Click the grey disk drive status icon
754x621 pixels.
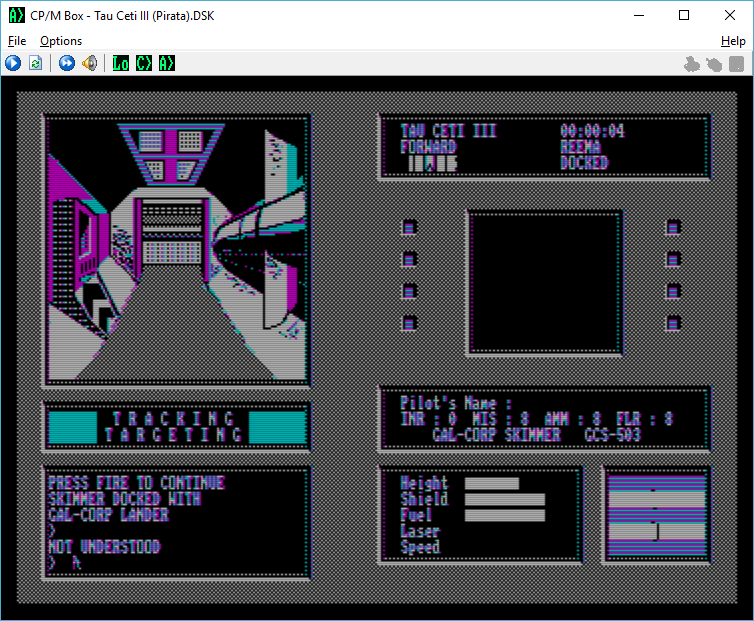coord(737,64)
